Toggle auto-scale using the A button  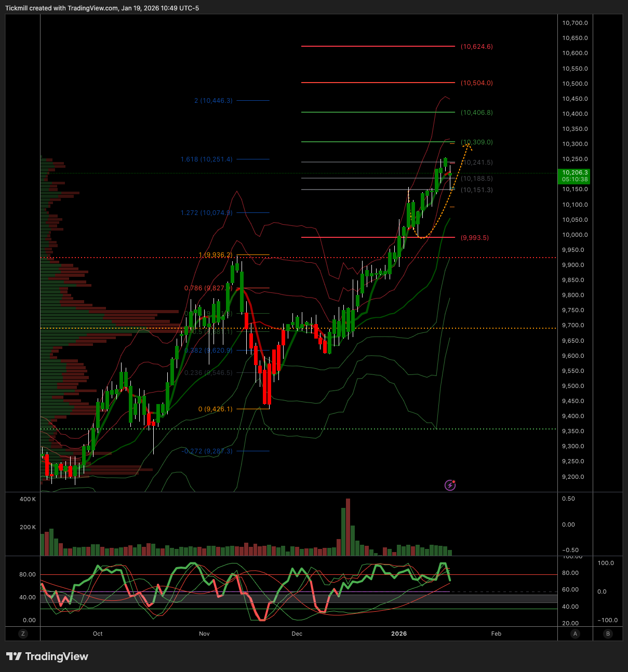575,634
